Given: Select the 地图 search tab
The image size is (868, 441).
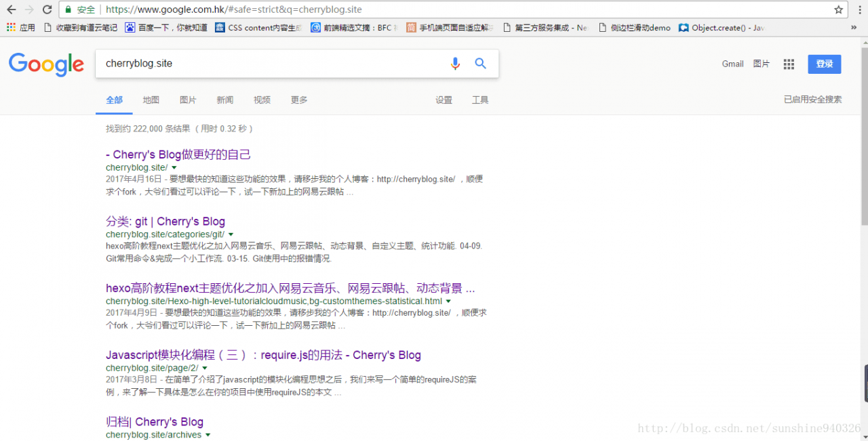Looking at the screenshot, I should [151, 100].
